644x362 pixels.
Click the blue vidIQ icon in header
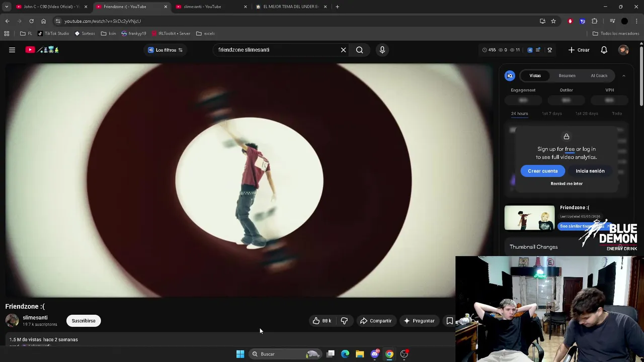coord(530,50)
